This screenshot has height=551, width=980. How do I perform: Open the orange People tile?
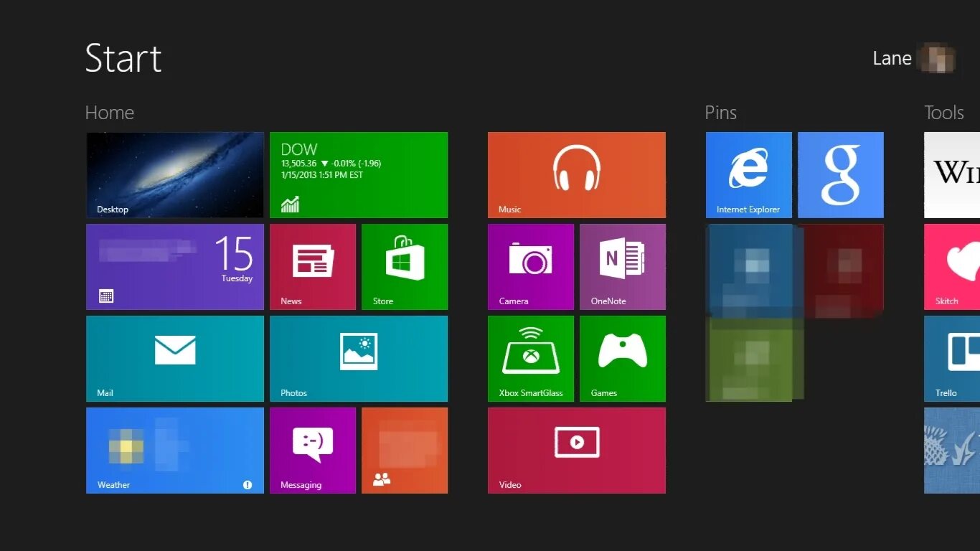(405, 451)
